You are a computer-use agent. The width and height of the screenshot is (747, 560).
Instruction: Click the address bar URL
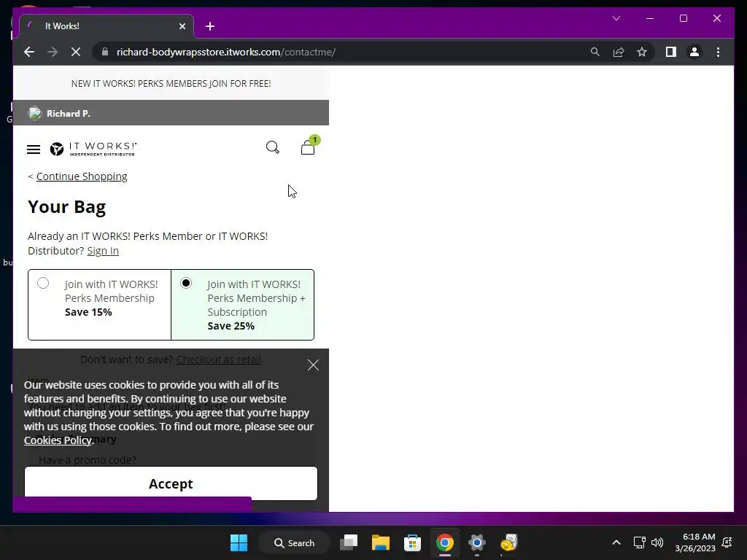226,52
